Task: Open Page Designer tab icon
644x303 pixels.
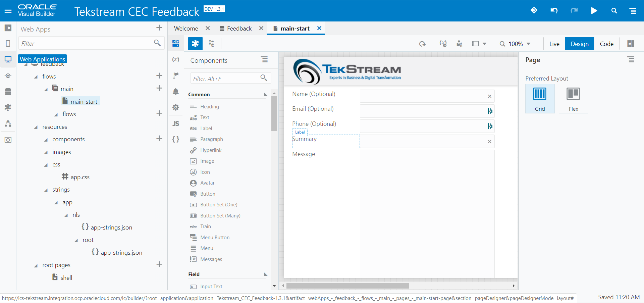Action: [176, 43]
